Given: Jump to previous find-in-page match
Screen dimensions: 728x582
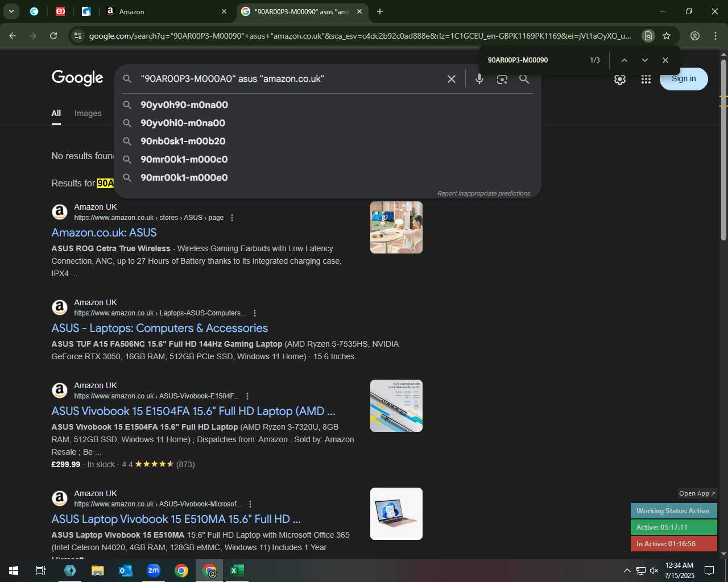Looking at the screenshot, I should click(624, 60).
